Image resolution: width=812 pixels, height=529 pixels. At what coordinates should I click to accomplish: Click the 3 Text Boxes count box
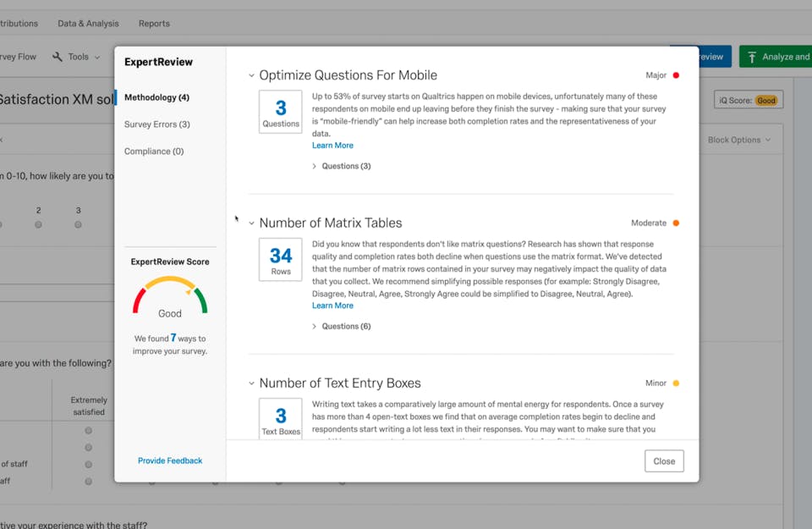click(x=280, y=418)
